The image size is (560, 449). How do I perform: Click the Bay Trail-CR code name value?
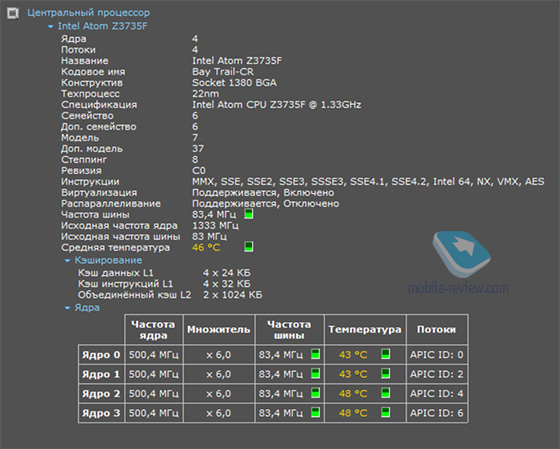tap(223, 72)
